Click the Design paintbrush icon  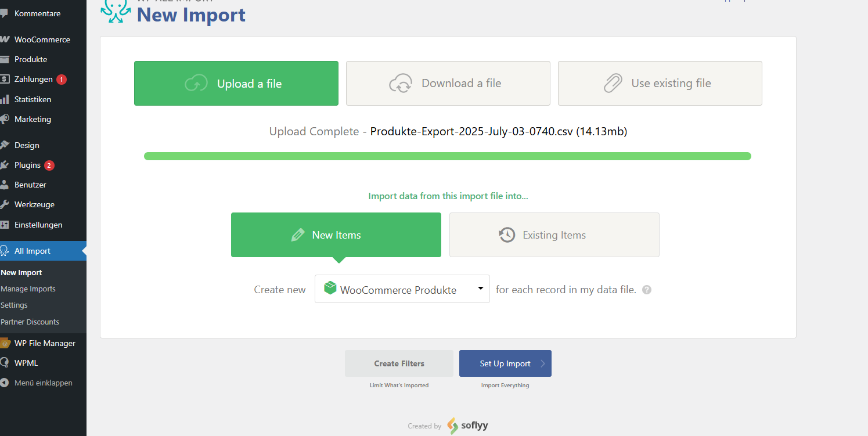pos(5,145)
